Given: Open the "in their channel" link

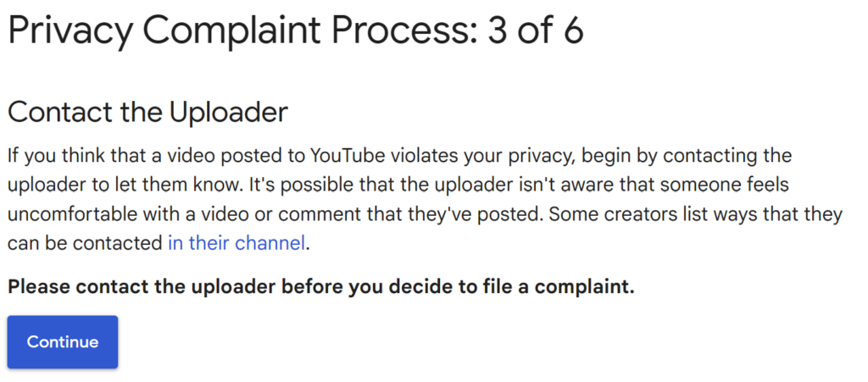Looking at the screenshot, I should tap(236, 244).
